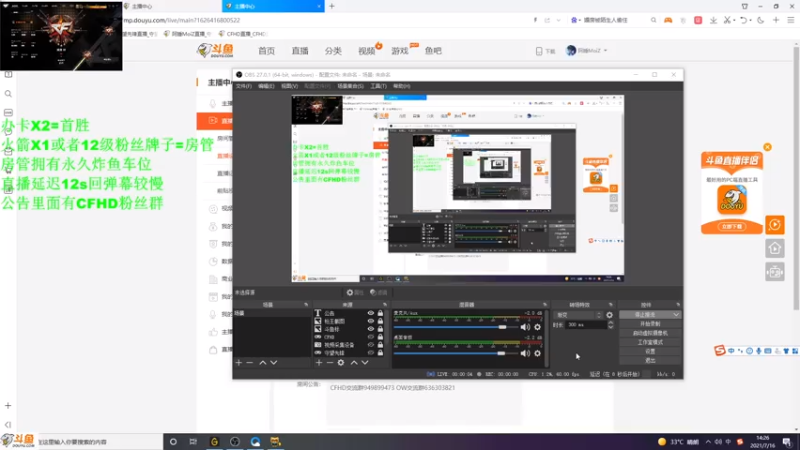Move scene down arrow in Scenes panel
This screenshot has height=450, width=800.
pos(274,362)
